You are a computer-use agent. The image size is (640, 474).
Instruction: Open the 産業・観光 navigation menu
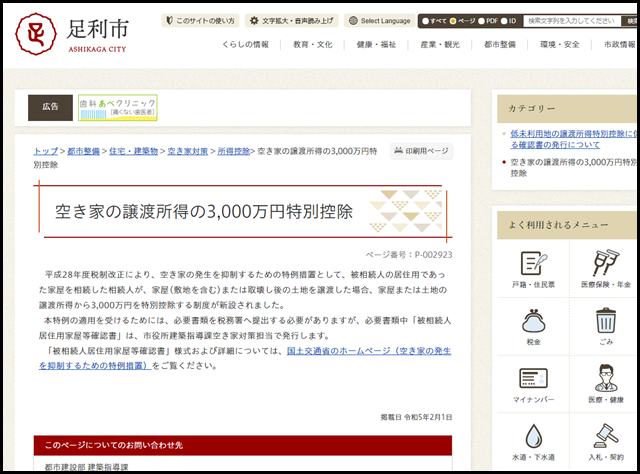coord(440,45)
